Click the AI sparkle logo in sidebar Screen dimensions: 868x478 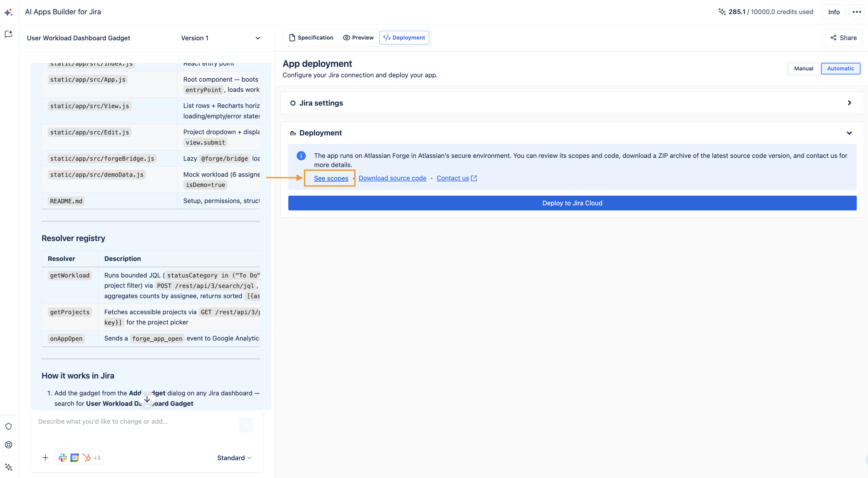pos(8,12)
